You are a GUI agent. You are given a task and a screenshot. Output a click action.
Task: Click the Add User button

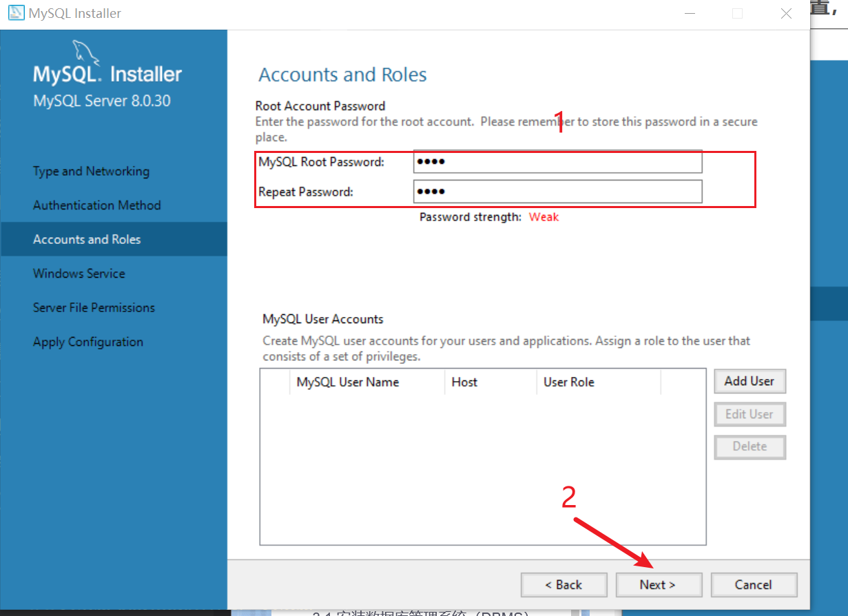[x=749, y=381]
